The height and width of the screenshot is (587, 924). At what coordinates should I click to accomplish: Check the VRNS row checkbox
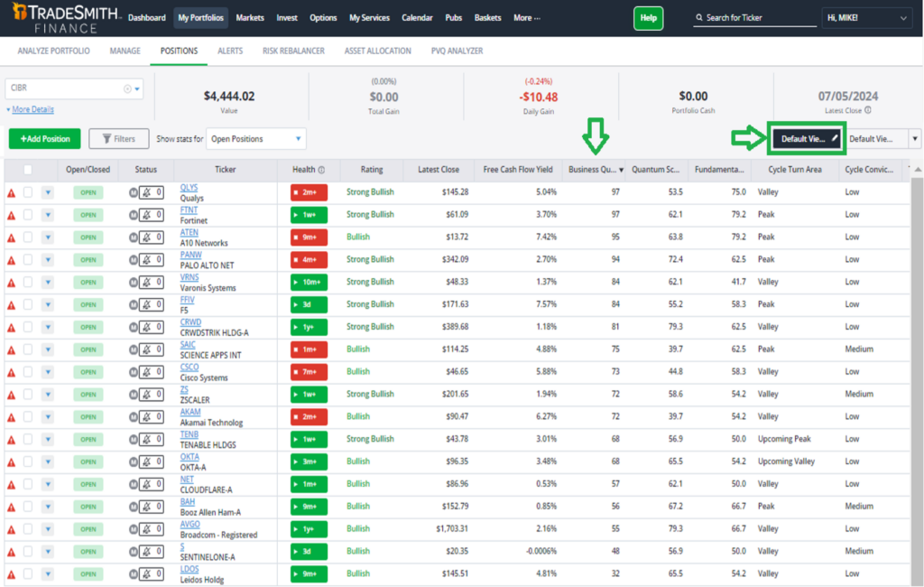click(x=28, y=282)
